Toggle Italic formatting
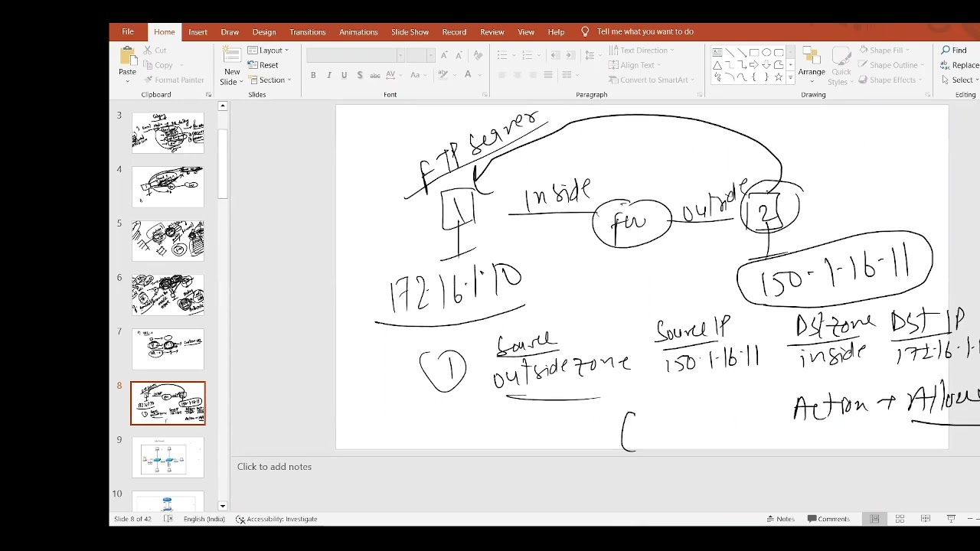Viewport: 980px width, 551px height. pos(329,75)
